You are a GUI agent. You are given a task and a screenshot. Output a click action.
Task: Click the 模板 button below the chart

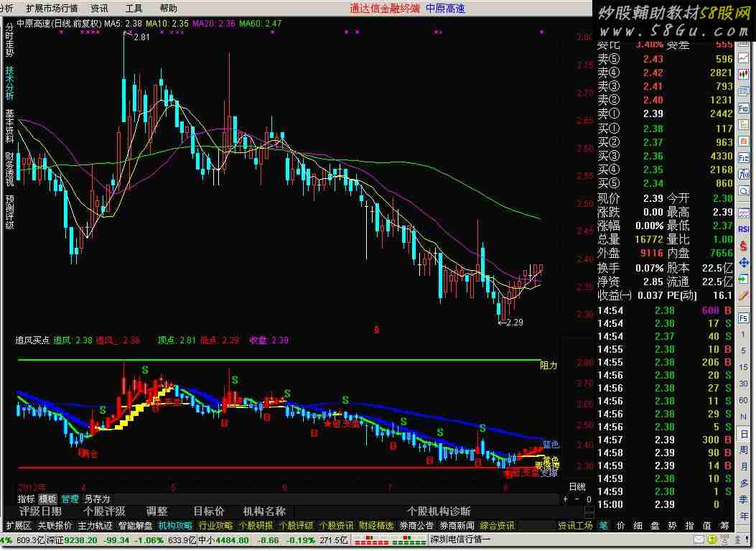[x=47, y=499]
